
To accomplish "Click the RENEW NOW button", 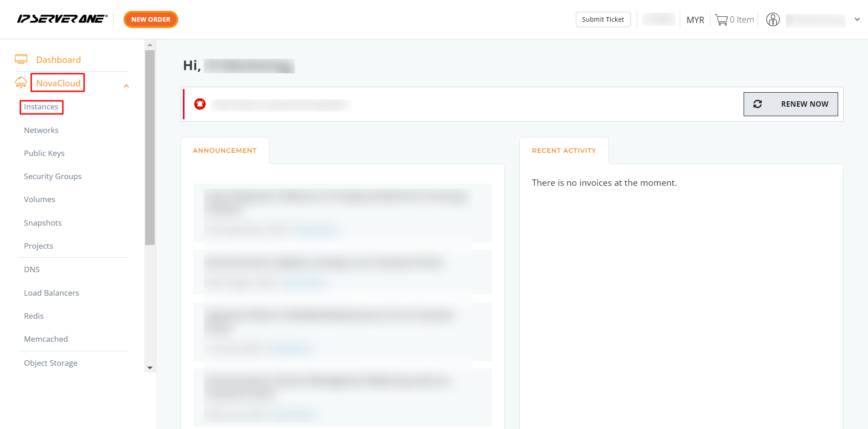I will (x=791, y=104).
